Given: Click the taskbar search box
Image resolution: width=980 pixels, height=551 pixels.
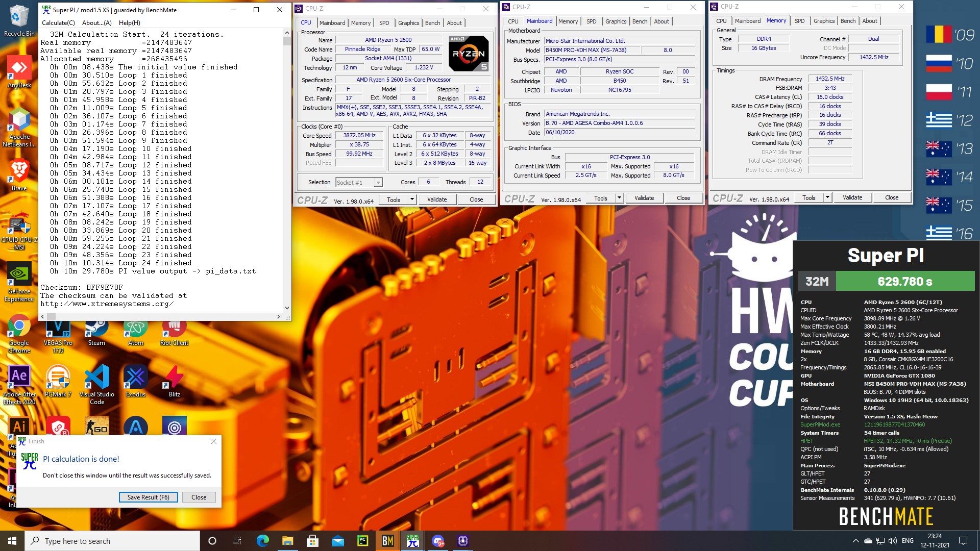Looking at the screenshot, I should pos(112,541).
